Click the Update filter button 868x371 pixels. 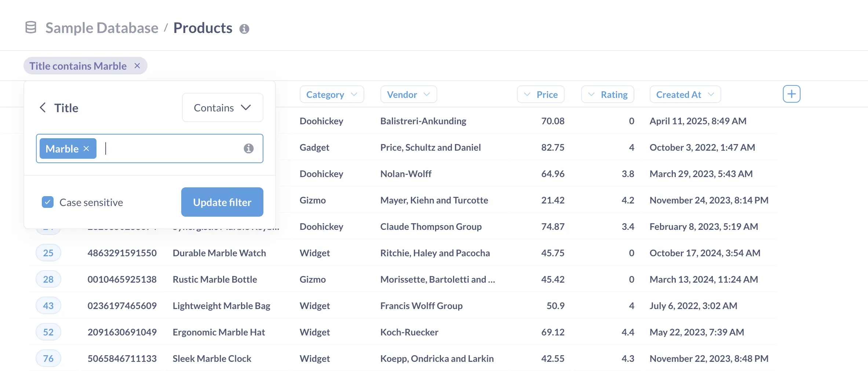click(222, 202)
